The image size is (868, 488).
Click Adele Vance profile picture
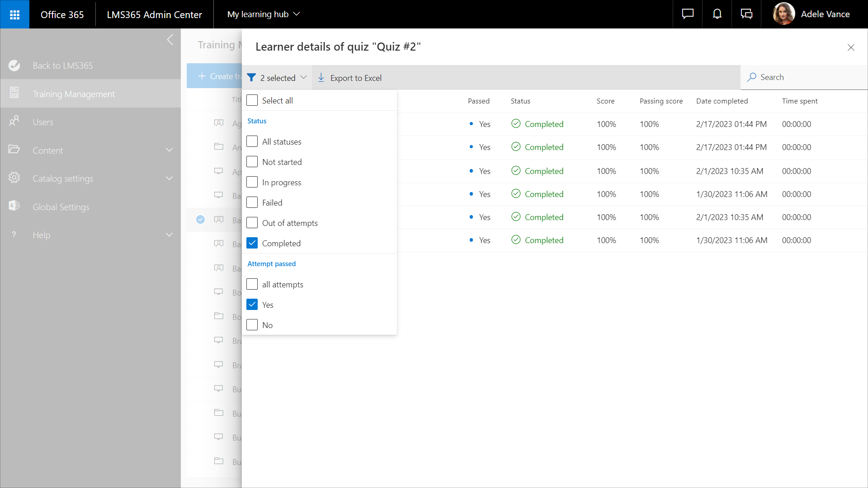pyautogui.click(x=784, y=14)
